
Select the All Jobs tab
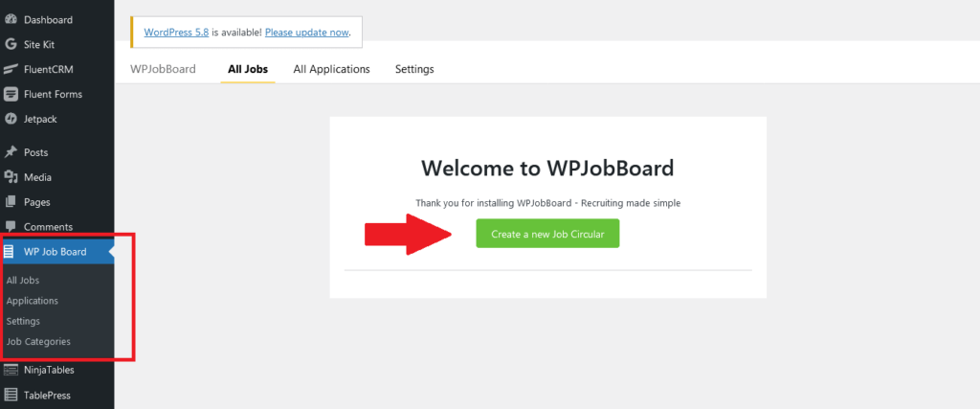[x=248, y=69]
